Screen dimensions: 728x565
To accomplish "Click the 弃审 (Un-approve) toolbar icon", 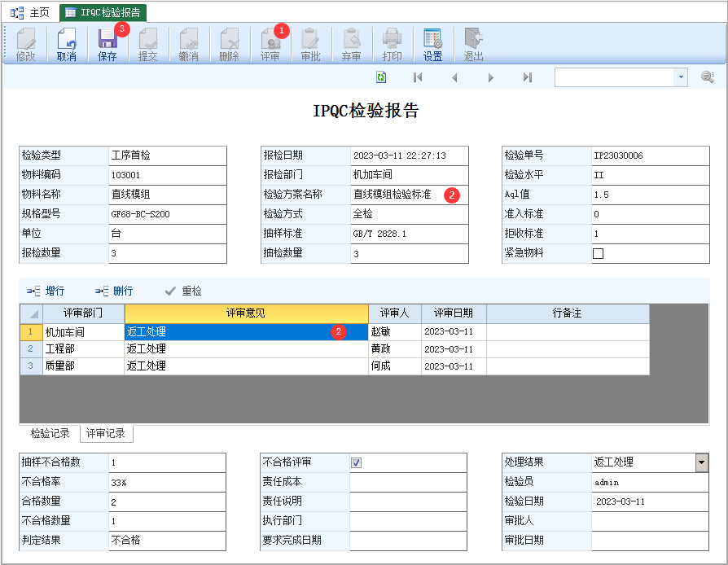I will pyautogui.click(x=352, y=45).
